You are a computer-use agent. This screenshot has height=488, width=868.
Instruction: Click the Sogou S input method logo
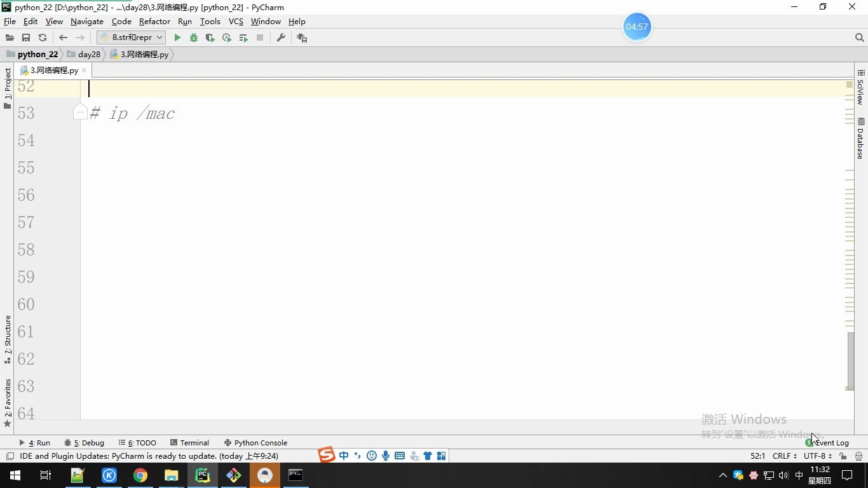coord(327,455)
